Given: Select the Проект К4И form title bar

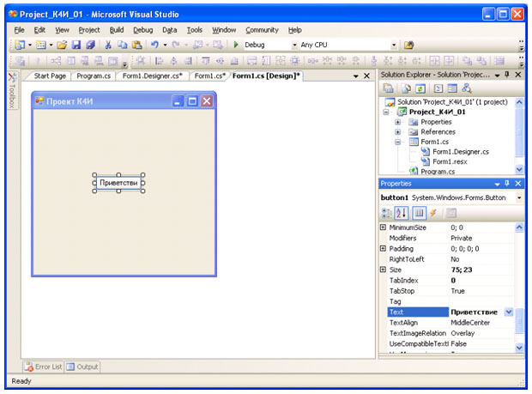Looking at the screenshot, I should pos(124,101).
